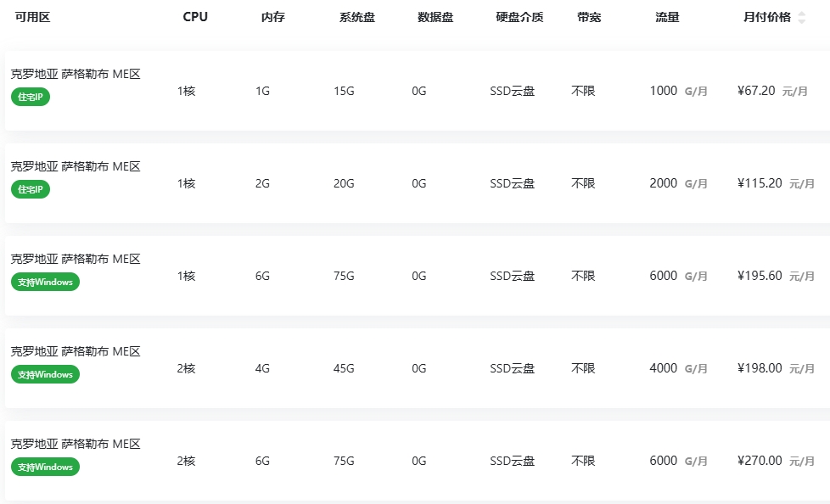Click the 数据盘 column header
This screenshot has height=504, width=830.
pyautogui.click(x=435, y=17)
